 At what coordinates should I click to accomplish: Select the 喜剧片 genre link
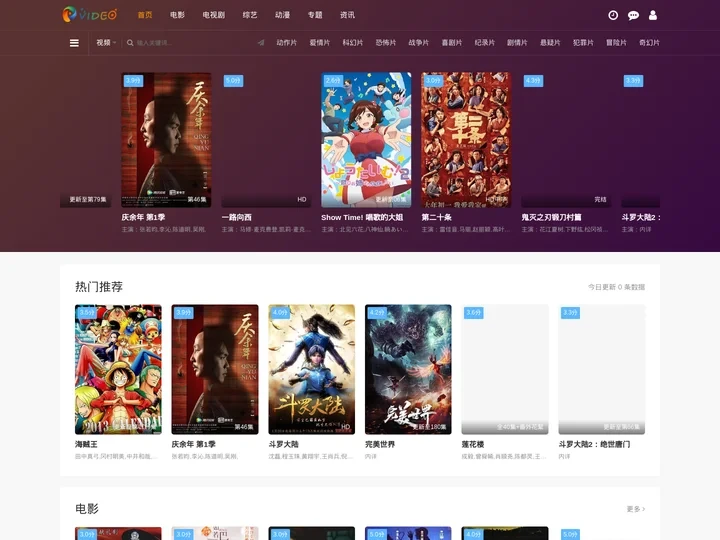pos(452,43)
